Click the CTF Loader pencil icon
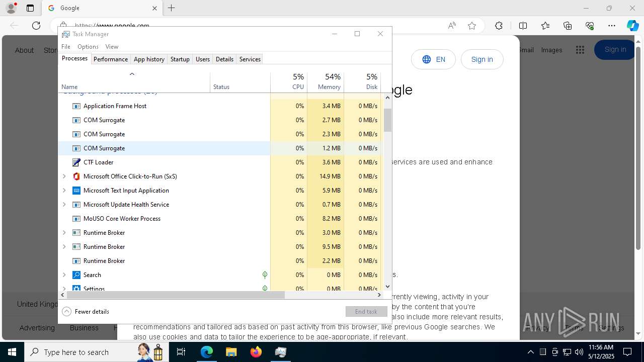This screenshot has width=644, height=362. coord(76,162)
